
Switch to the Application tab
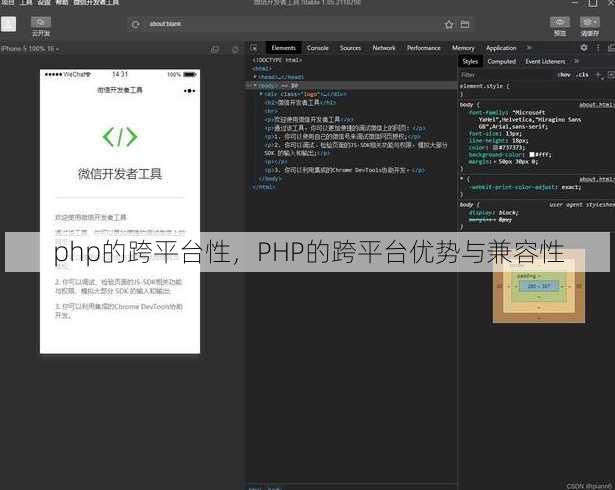pyautogui.click(x=501, y=48)
